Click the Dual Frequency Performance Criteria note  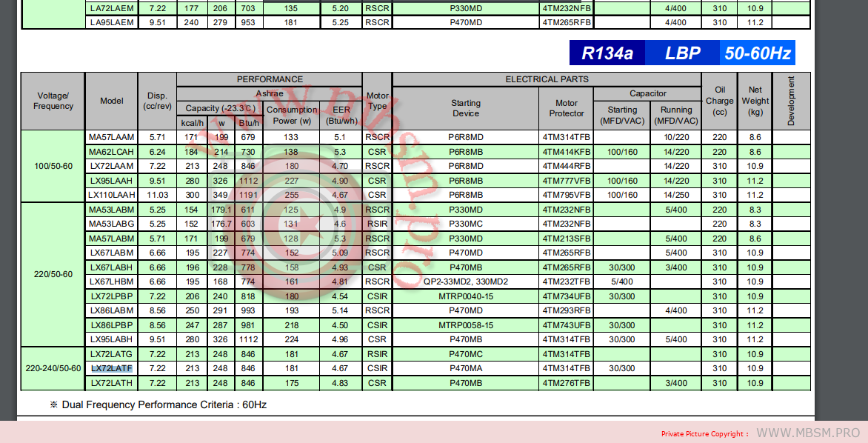(158, 404)
